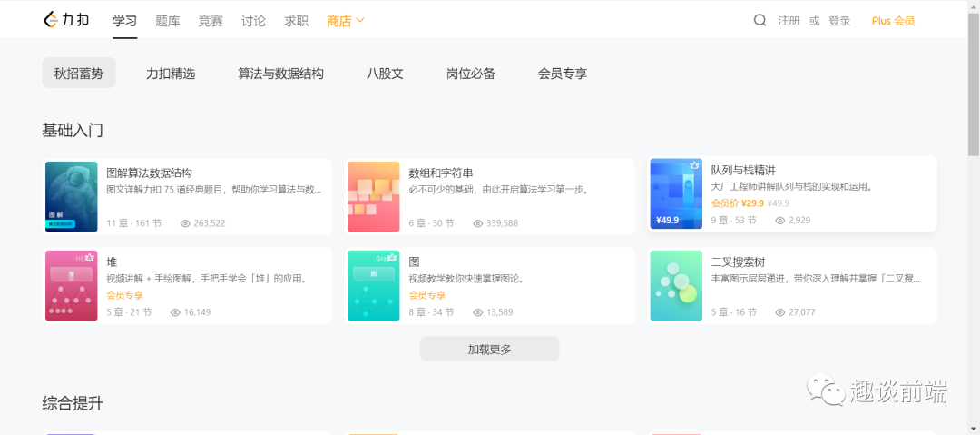
Task: Click the 11 章 · 161 节 text
Action: (x=134, y=223)
